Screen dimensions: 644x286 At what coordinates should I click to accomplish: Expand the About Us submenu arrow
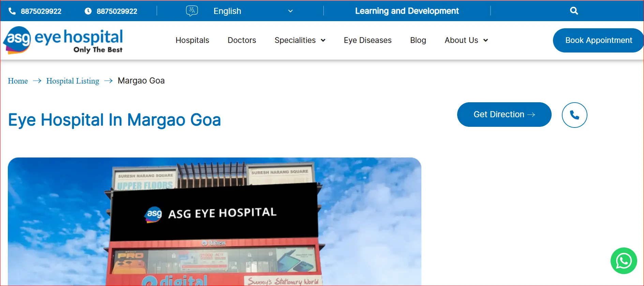[x=486, y=41]
